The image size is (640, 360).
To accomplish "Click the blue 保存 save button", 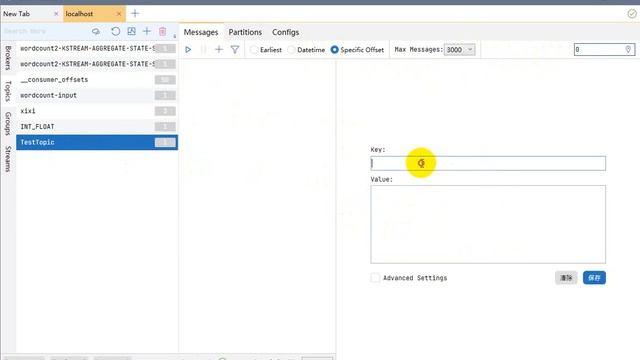I will click(594, 278).
